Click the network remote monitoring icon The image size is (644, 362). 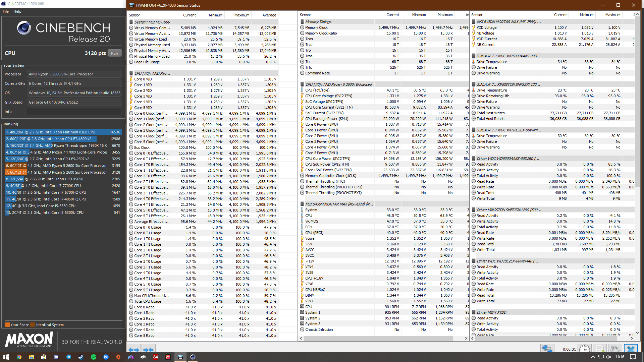547,349
